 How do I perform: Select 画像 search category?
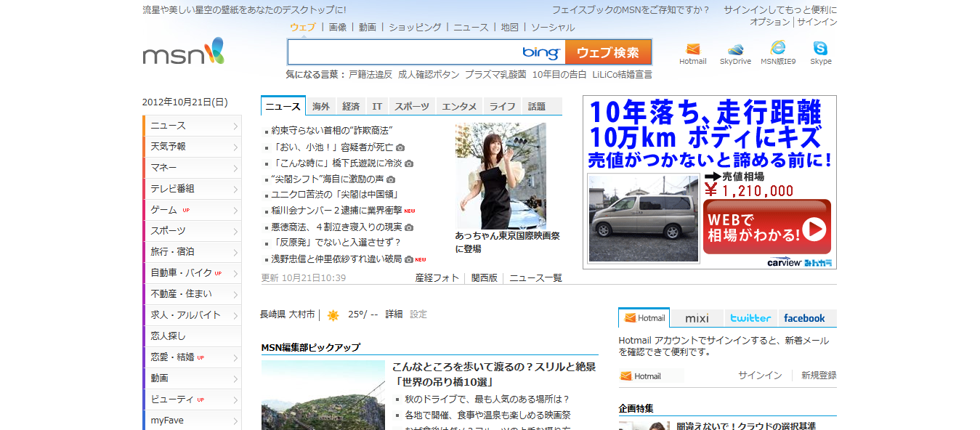[x=338, y=27]
